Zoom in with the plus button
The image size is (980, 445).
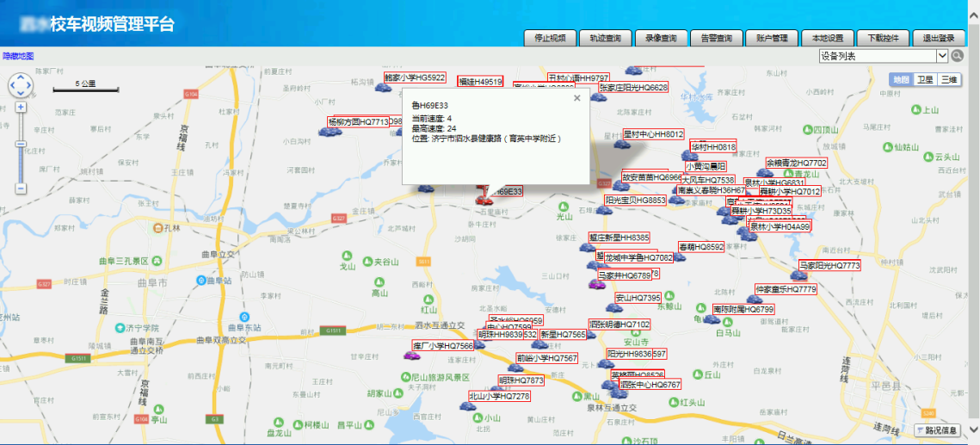pos(21,108)
